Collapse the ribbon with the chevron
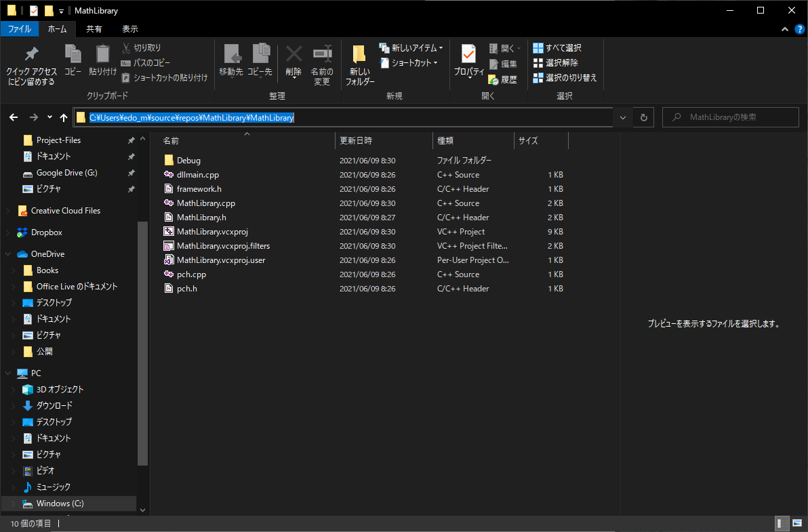The width and height of the screenshot is (808, 532). 785,29
